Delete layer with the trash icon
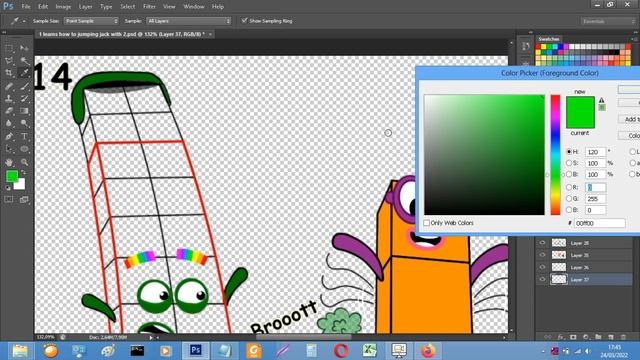This screenshot has width=640, height=360. pyautogui.click(x=623, y=337)
